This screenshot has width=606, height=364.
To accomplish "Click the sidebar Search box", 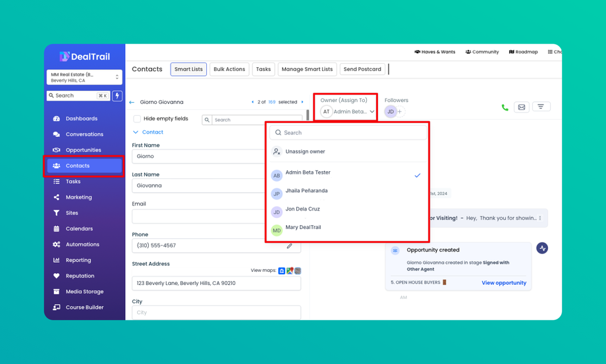I will click(x=78, y=95).
